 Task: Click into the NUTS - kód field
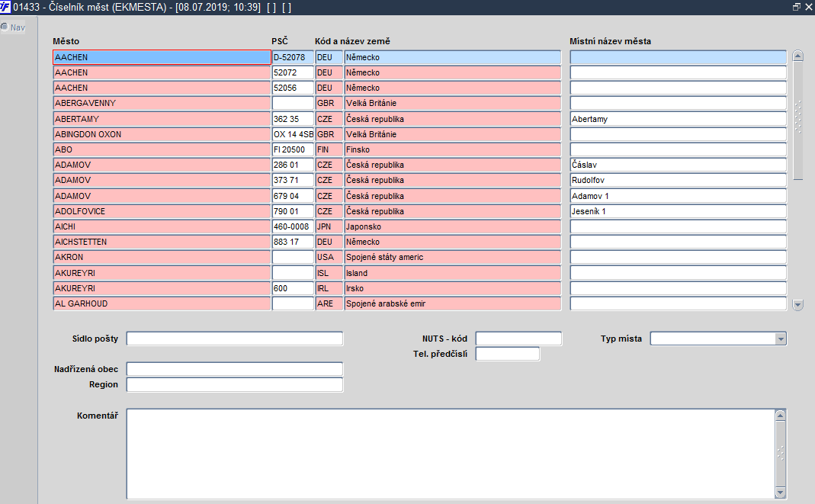(x=518, y=339)
